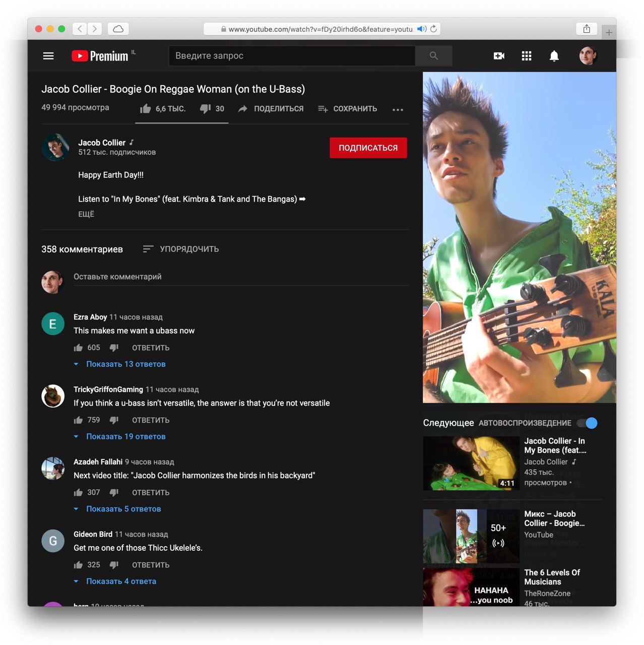Toggle the АВТОВОСПРОИЗВЕДЕНИЕ autoplay switch
Screen dimensions: 644x645
(x=587, y=423)
